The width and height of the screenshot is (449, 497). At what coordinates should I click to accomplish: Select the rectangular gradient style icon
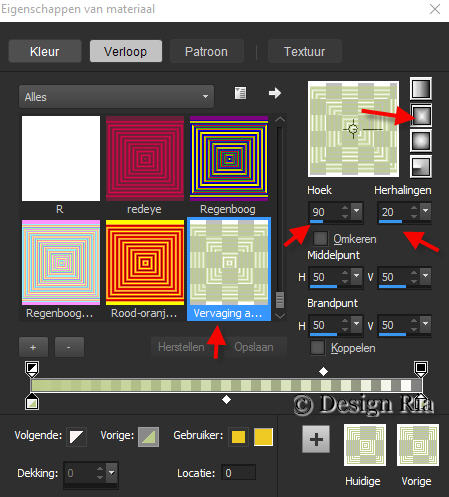click(421, 115)
